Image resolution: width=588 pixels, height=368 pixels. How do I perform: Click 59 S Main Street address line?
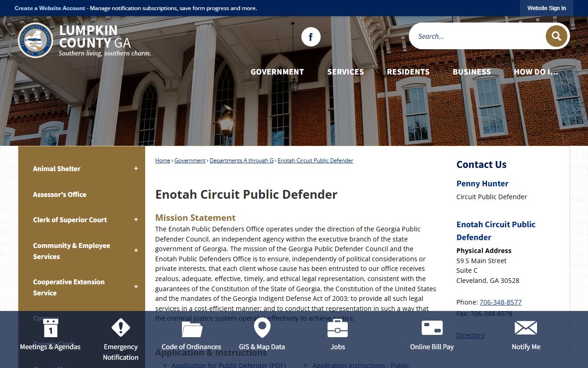[481, 261]
